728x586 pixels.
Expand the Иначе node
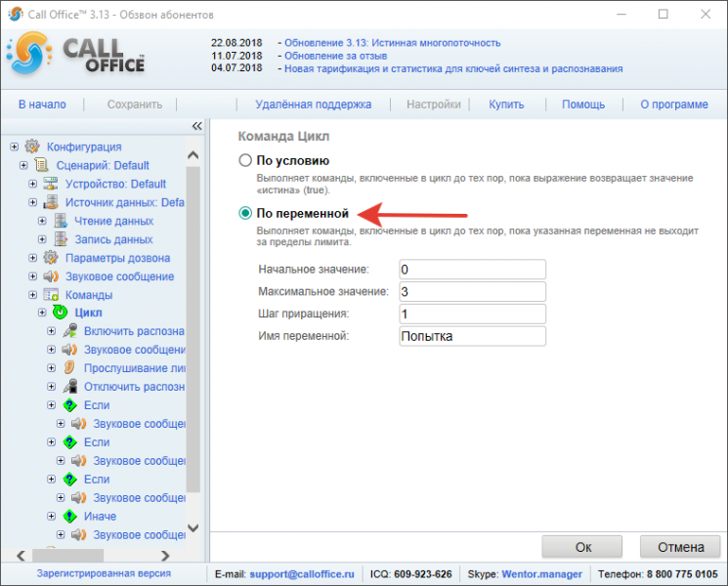click(52, 516)
